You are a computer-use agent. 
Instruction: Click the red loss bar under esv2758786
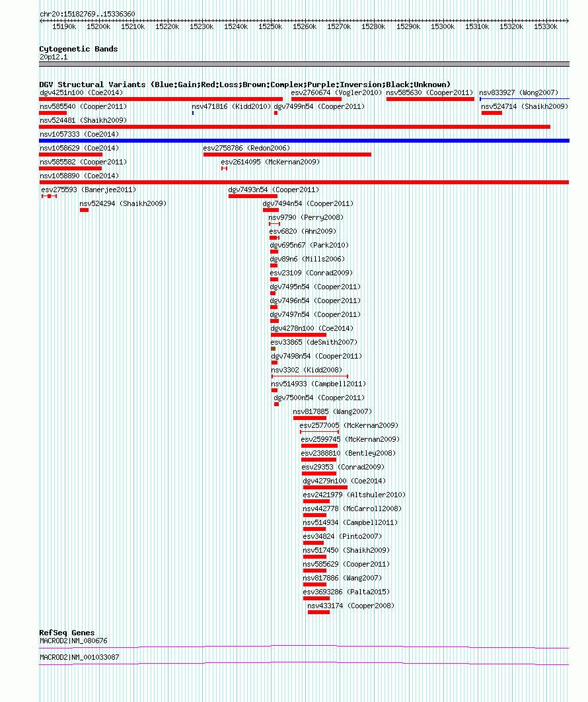(287, 155)
